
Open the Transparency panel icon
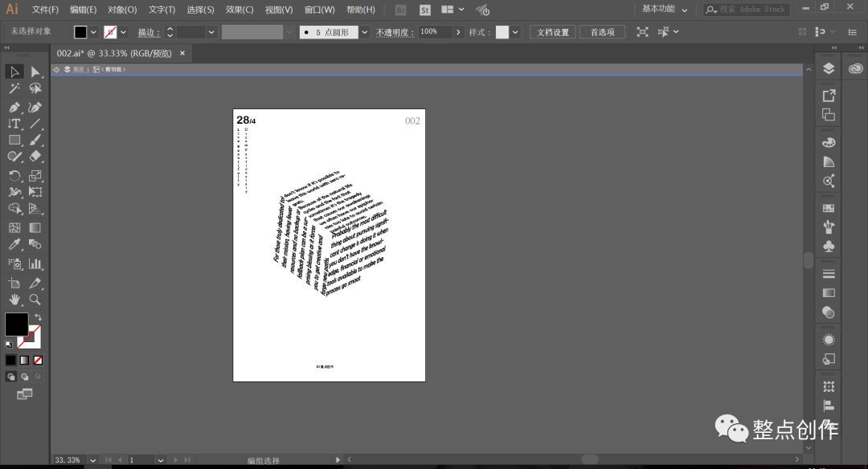coord(829,312)
